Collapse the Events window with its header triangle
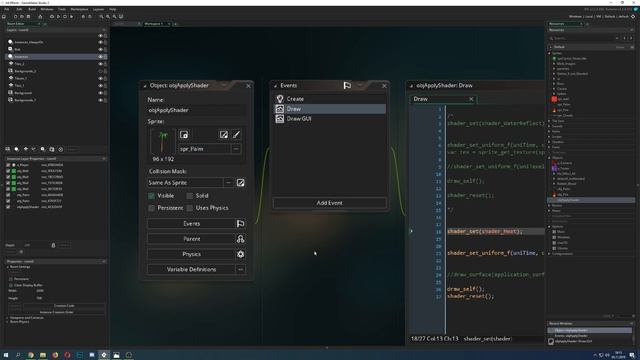640x360 pixels. [x=275, y=86]
